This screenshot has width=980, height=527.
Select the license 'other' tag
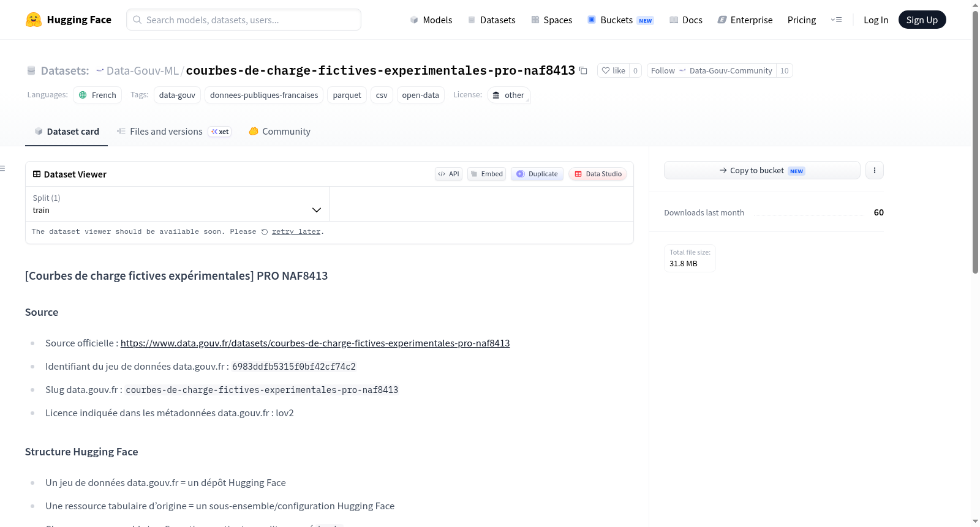click(508, 95)
